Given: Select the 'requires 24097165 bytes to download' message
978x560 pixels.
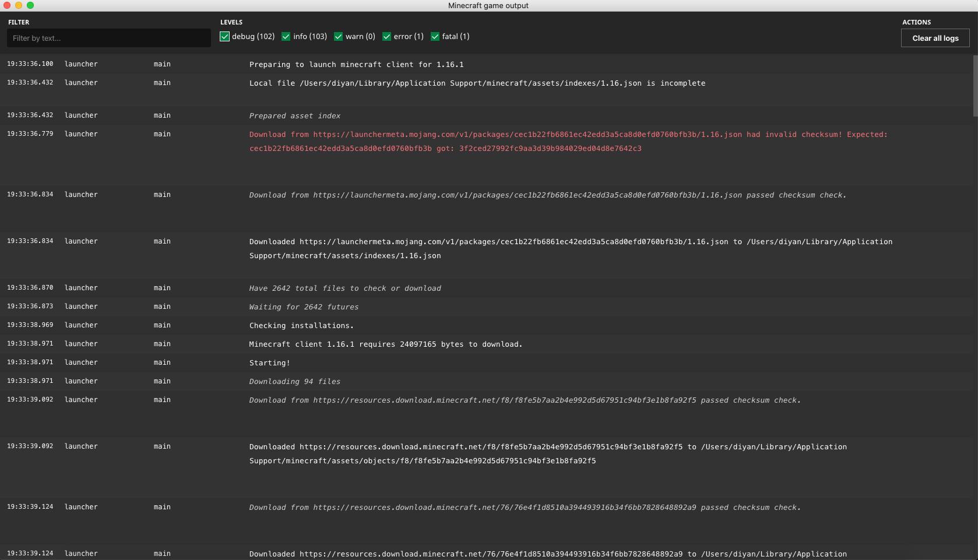Looking at the screenshot, I should [x=386, y=344].
